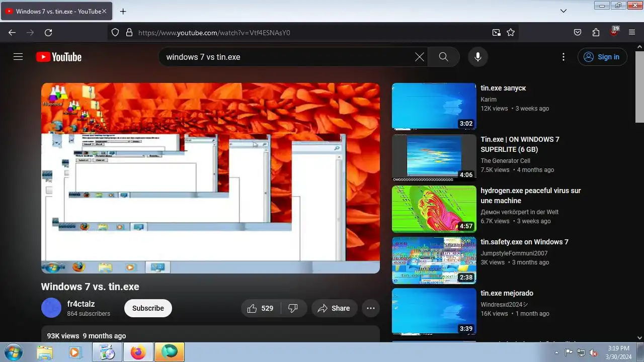The width and height of the screenshot is (644, 362).
Task: List all tabs dropdown arrow
Action: [x=563, y=11]
